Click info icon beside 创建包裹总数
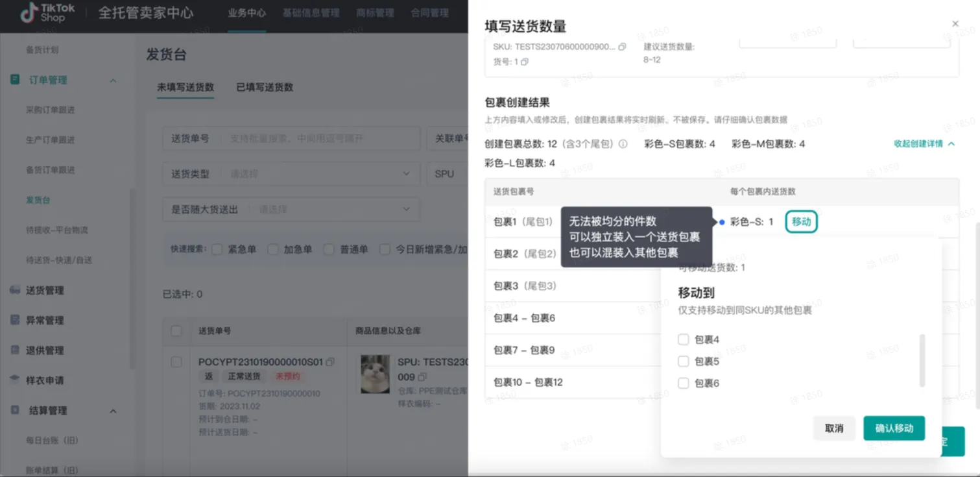The image size is (980, 477). 623,144
